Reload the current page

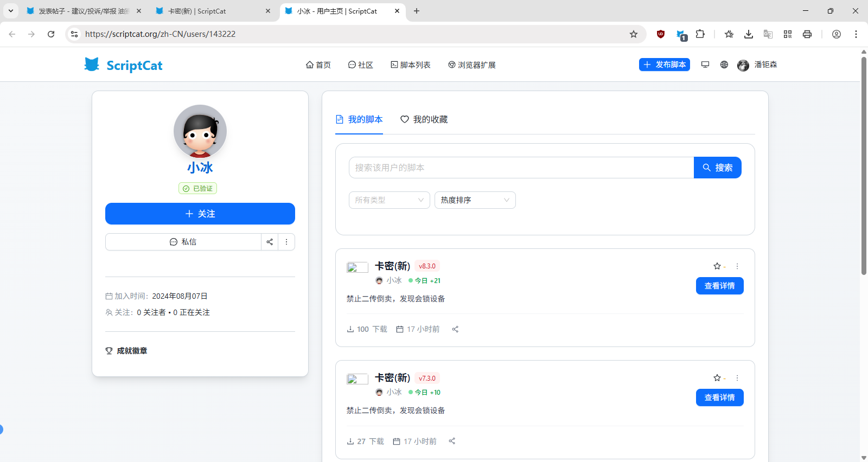point(51,34)
